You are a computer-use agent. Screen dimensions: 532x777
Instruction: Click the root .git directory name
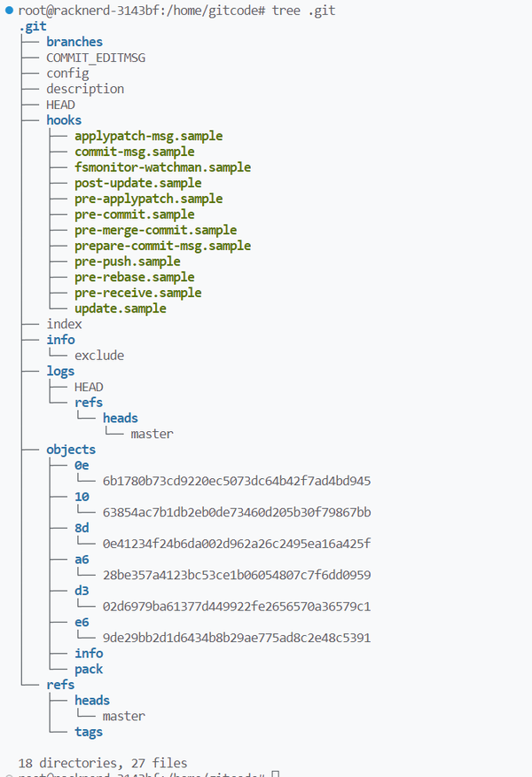click(x=33, y=27)
